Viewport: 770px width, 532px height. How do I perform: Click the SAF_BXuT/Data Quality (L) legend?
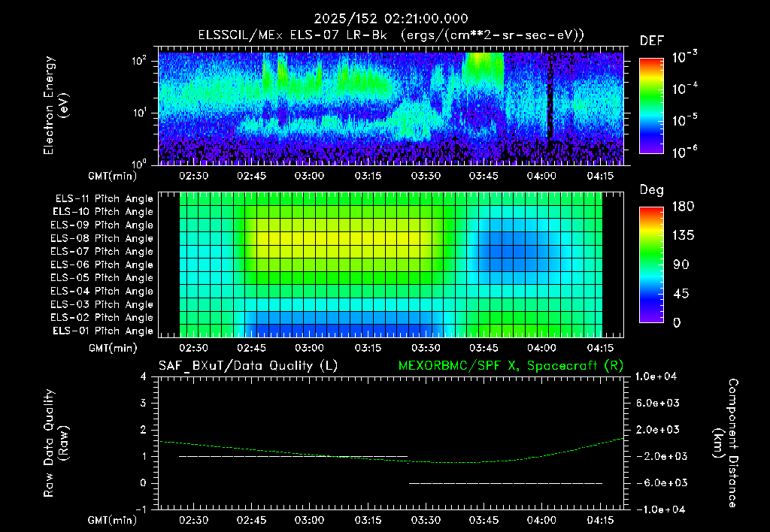pyautogui.click(x=248, y=366)
